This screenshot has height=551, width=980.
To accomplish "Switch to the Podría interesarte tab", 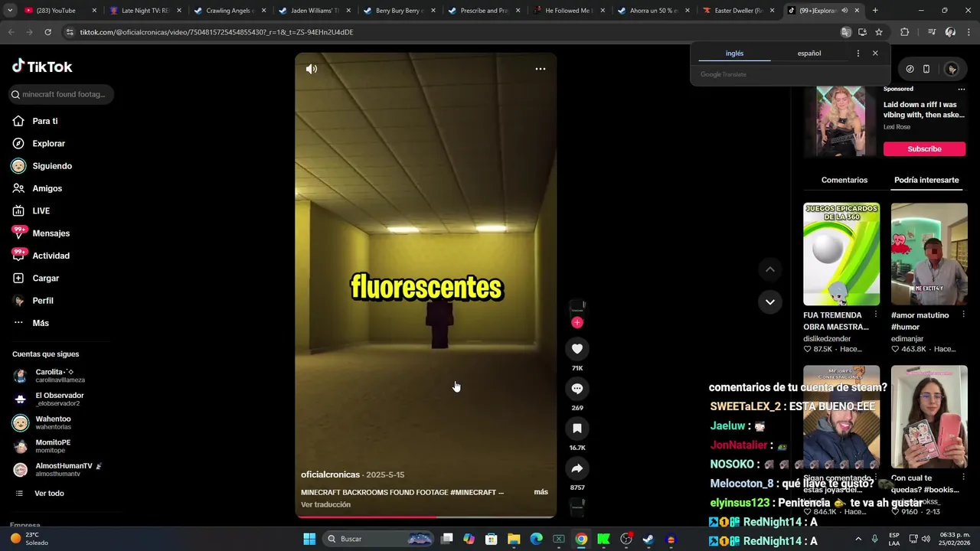I will [926, 180].
